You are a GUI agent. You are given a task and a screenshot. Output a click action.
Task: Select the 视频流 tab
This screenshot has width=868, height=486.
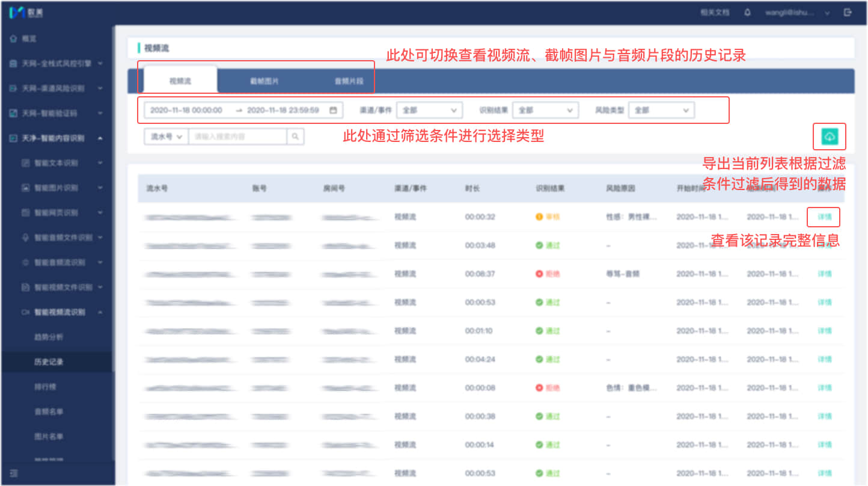[x=180, y=80]
